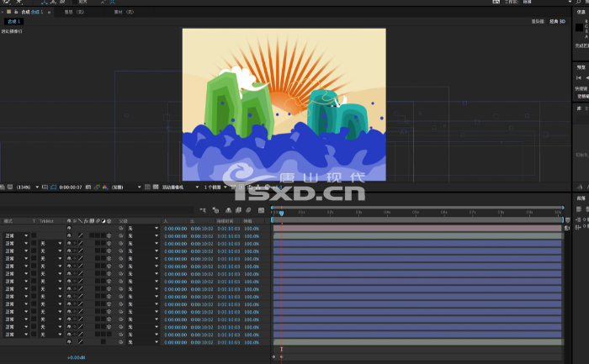The height and width of the screenshot is (364, 589).
Task: Take a snapshot with the camera icon
Action: click(88, 187)
